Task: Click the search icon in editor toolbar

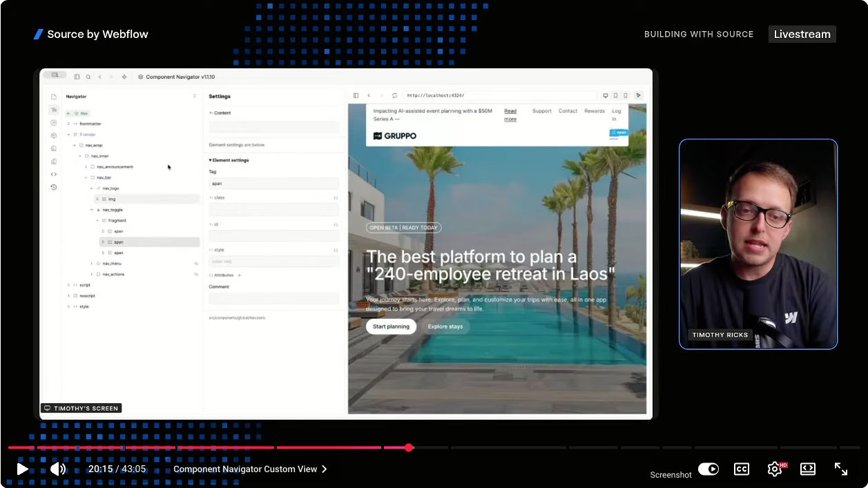Action: pos(88,77)
